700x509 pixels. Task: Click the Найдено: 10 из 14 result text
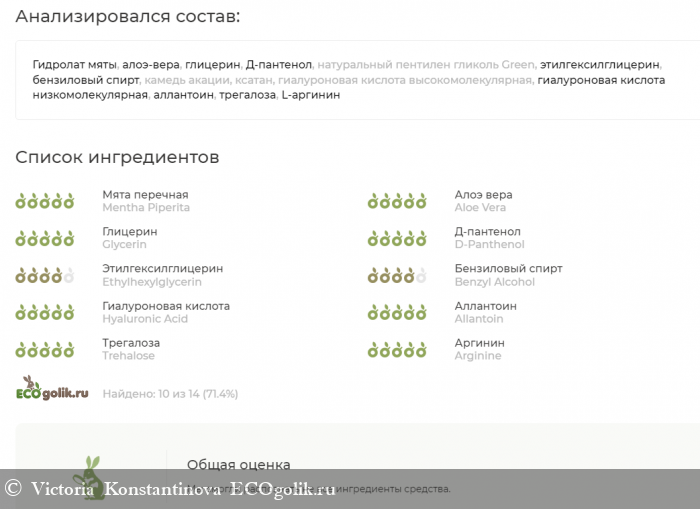[170, 394]
